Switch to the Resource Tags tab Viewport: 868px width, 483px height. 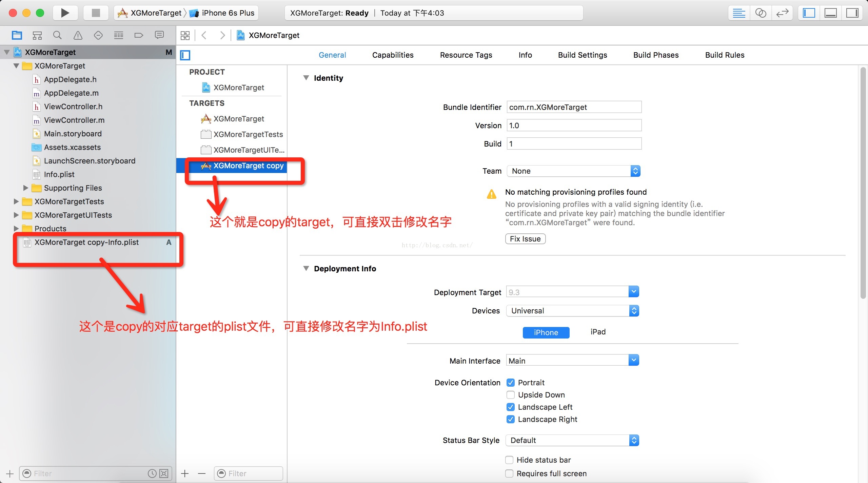[466, 55]
